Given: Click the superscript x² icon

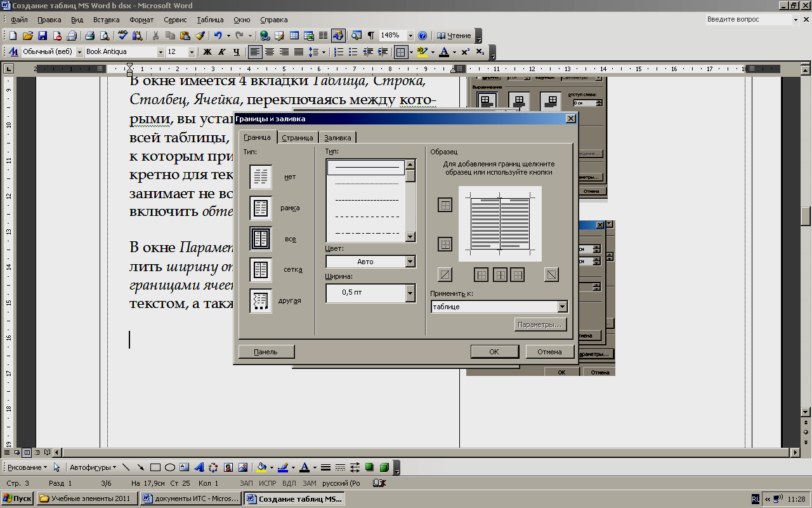Looking at the screenshot, I should 465,52.
